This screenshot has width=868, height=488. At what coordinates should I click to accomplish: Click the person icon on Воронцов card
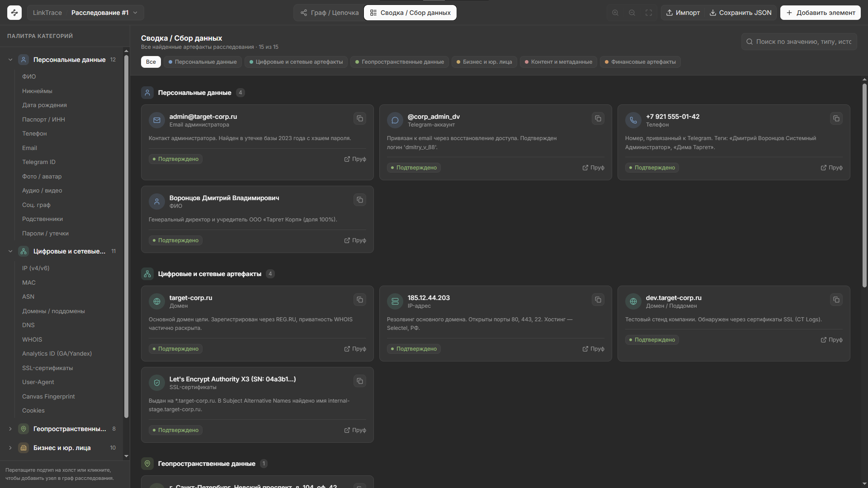click(x=157, y=202)
